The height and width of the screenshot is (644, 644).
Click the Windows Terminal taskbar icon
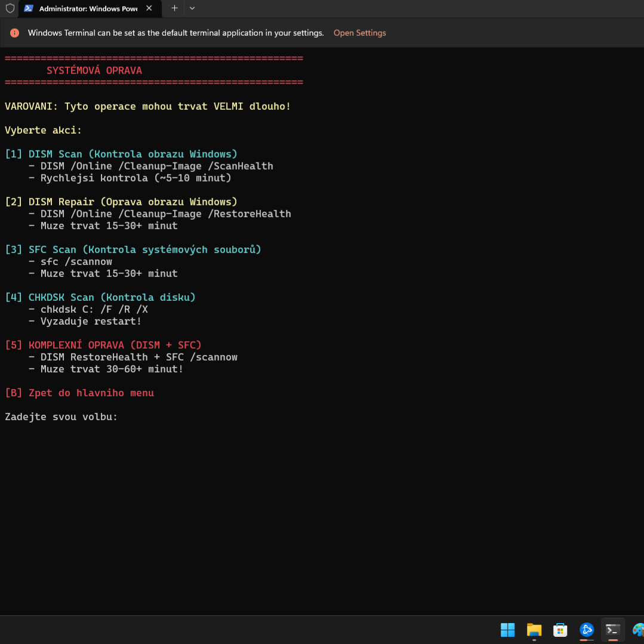tap(612, 630)
